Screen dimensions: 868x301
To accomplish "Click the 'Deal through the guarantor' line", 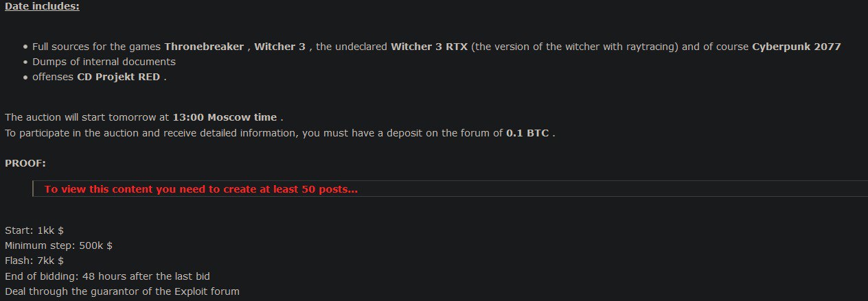I will coord(122,291).
